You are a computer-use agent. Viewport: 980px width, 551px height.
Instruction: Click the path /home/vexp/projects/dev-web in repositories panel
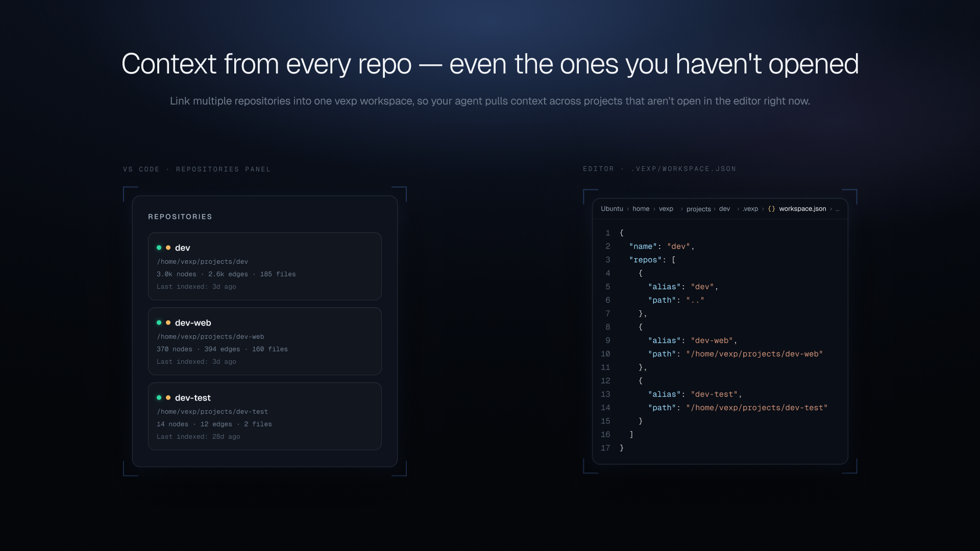pos(210,337)
